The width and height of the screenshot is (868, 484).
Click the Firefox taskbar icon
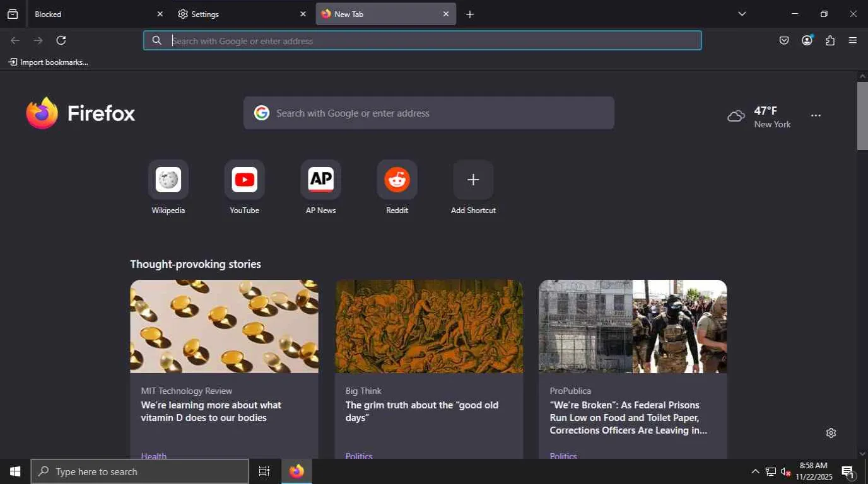[x=296, y=471]
